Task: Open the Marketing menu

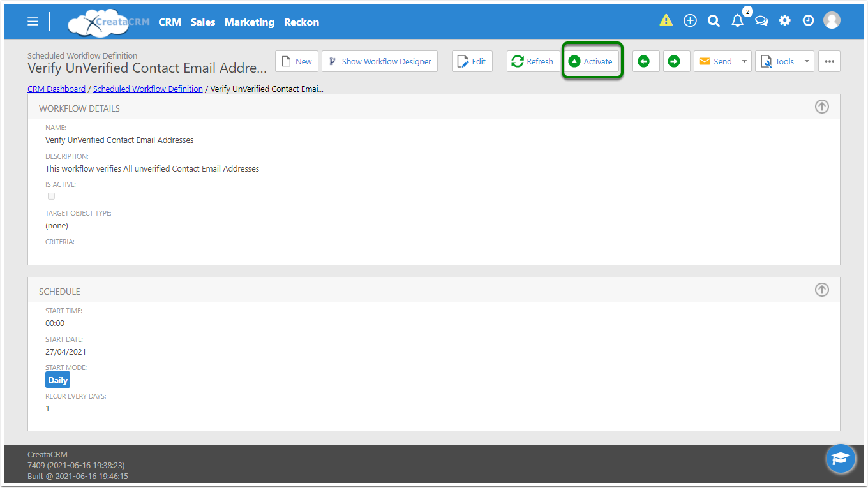Action: (x=249, y=22)
